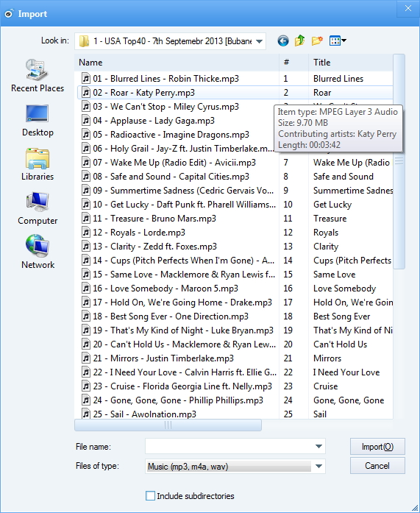Open Recent Places shortcut
420x513 pixels.
click(38, 76)
